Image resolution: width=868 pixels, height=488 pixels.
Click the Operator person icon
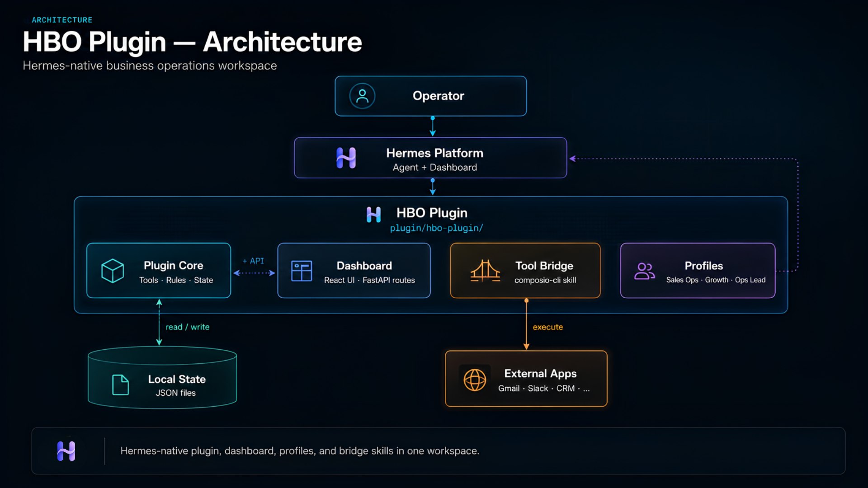362,96
